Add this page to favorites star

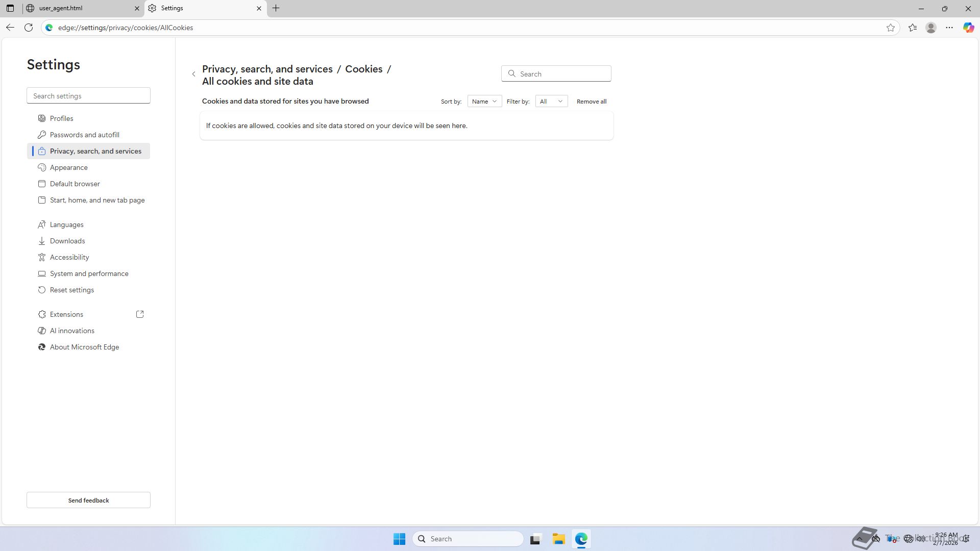point(891,28)
